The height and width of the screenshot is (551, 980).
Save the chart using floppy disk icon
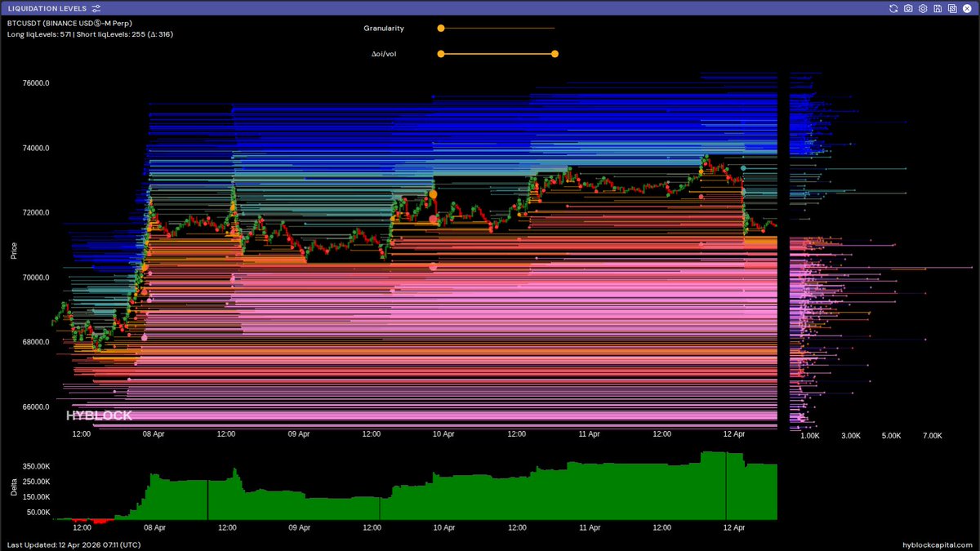click(938, 8)
